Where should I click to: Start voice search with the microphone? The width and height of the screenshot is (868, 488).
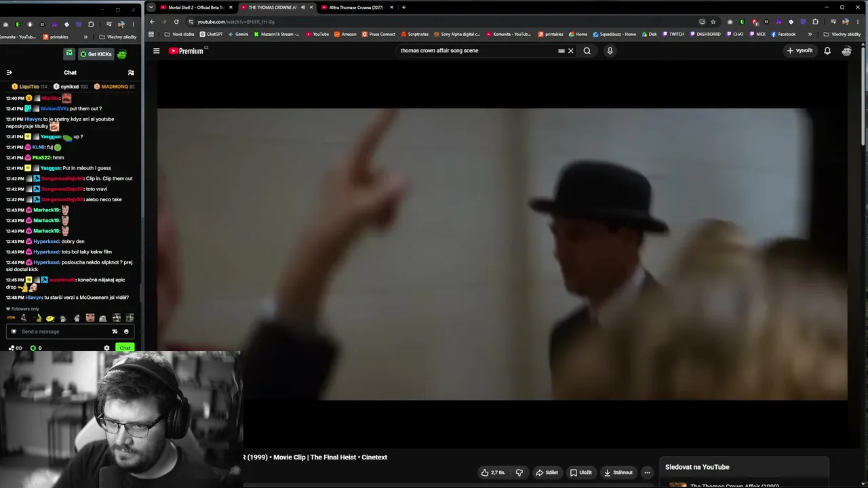coord(610,51)
